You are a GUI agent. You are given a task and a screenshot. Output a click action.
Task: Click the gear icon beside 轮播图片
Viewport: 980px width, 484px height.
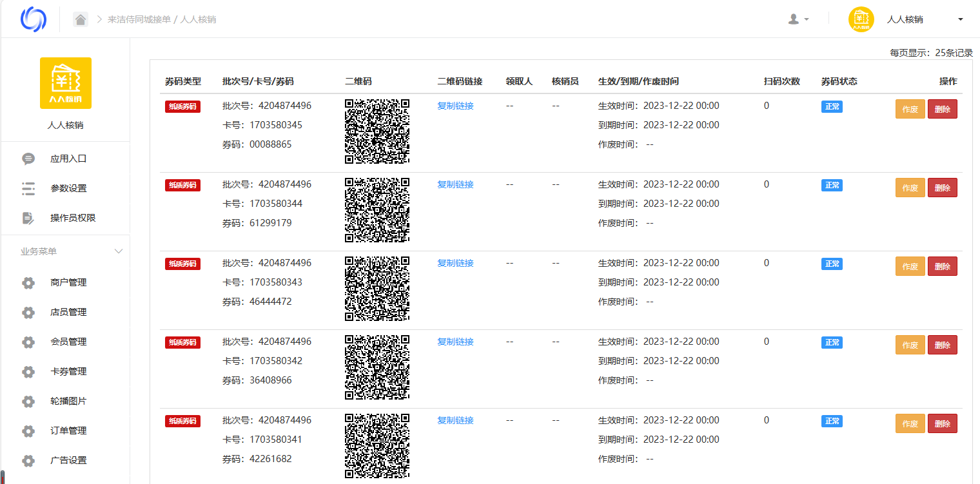(28, 401)
